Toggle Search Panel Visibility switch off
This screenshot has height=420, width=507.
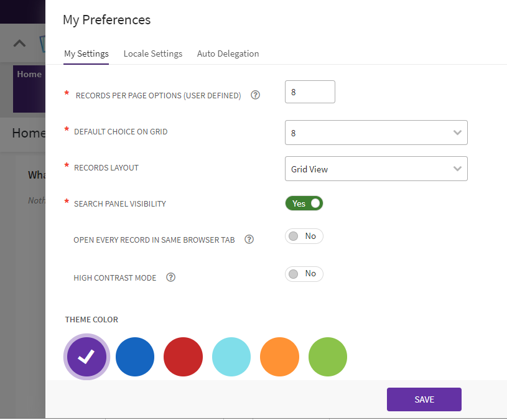(304, 203)
